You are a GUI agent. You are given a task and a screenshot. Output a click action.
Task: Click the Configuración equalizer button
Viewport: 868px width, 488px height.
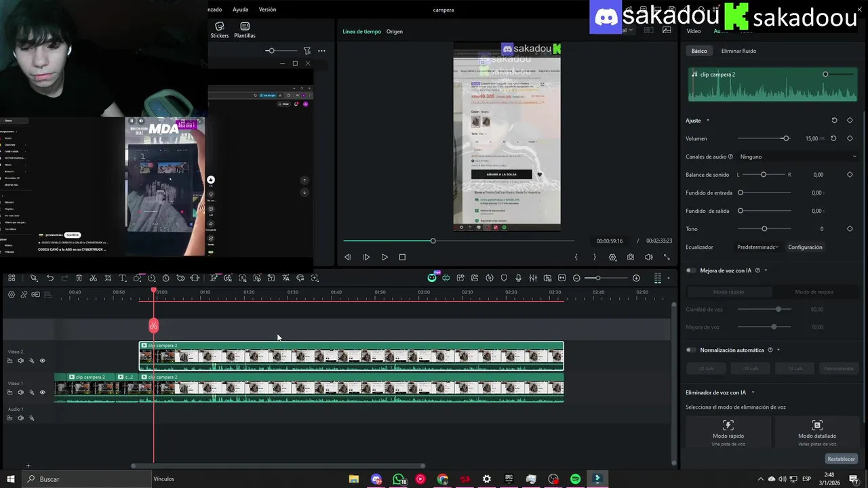click(805, 247)
